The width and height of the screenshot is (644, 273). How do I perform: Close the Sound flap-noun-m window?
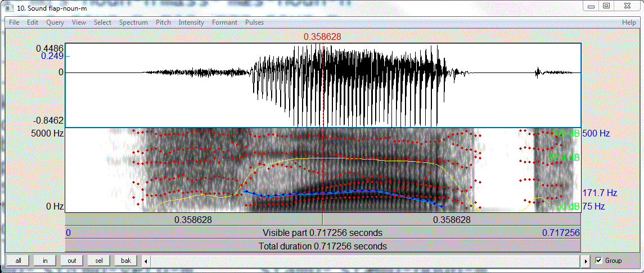coord(628,6)
